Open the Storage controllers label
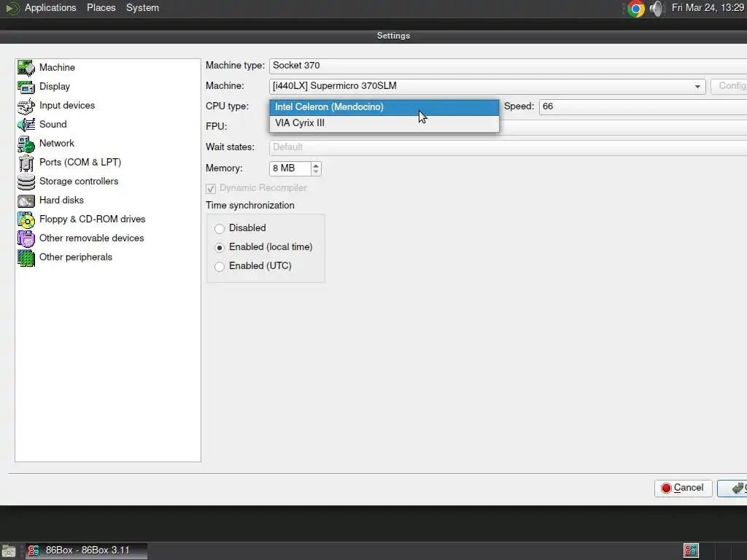Image resolution: width=747 pixels, height=560 pixels. click(x=79, y=182)
